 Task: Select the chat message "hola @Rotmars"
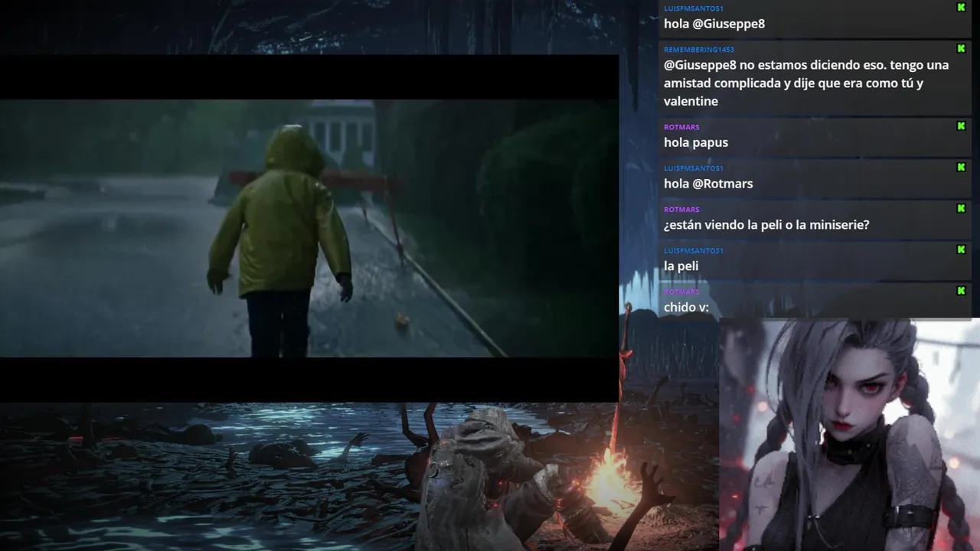coord(708,184)
